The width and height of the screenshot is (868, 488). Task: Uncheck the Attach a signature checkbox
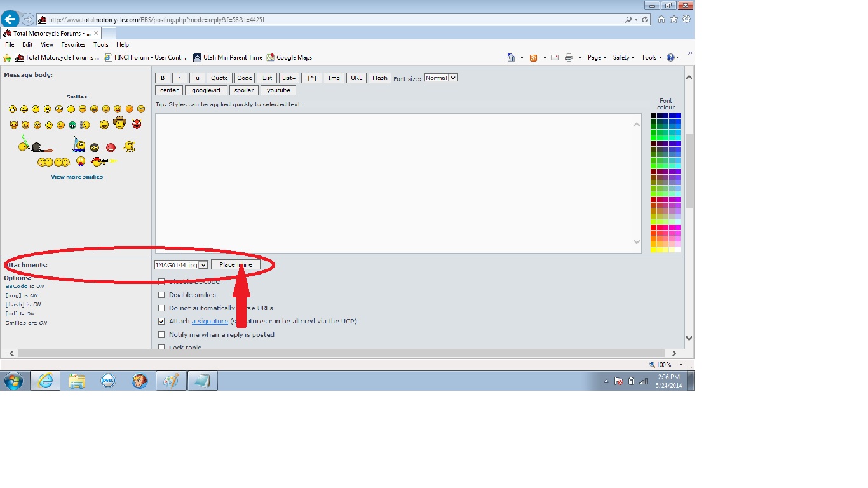tap(161, 321)
